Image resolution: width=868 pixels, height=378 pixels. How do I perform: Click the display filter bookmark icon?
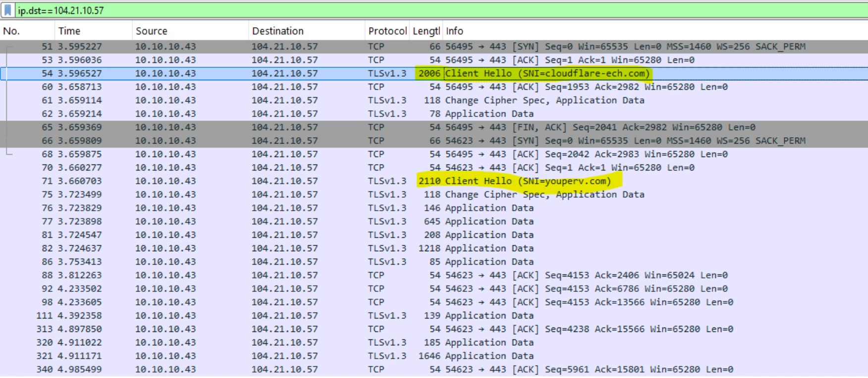tap(8, 10)
